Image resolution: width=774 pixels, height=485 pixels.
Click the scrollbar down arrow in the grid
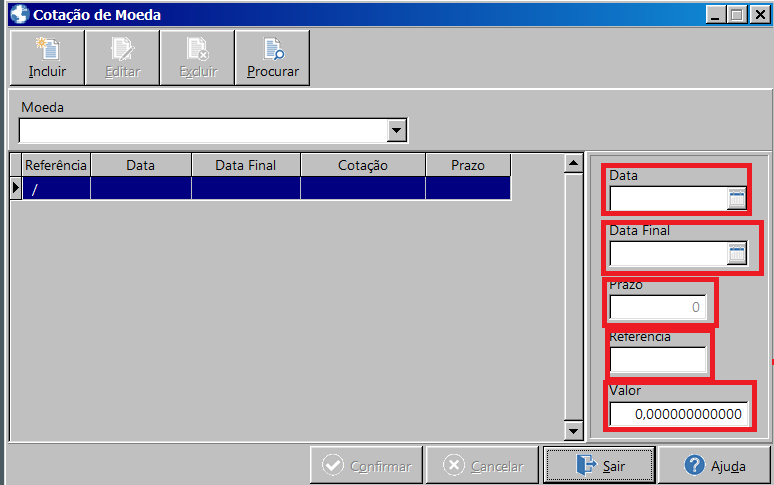pyautogui.click(x=573, y=431)
